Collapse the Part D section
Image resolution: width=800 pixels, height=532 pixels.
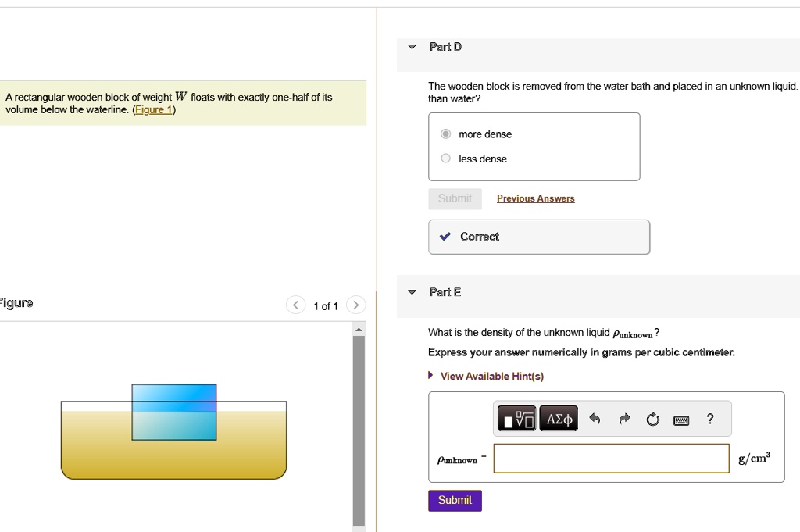412,46
